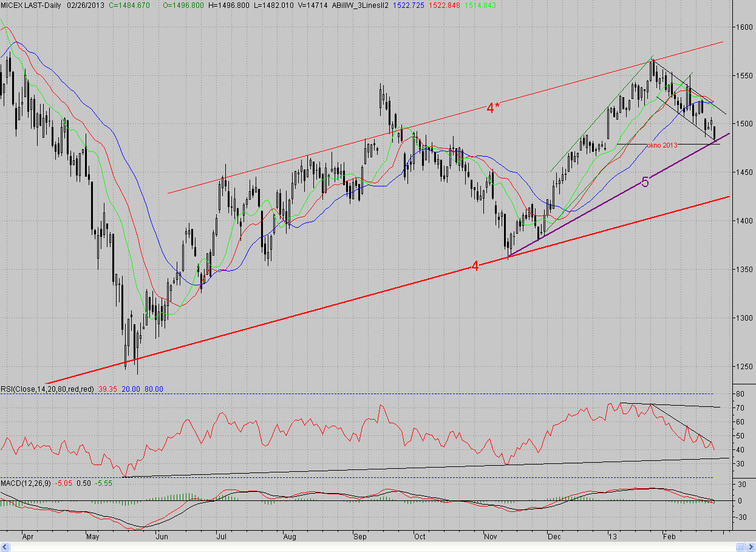The image size is (756, 552).
Task: Click the right arrow of the horizontal scrollbar
Action: [x=751, y=547]
